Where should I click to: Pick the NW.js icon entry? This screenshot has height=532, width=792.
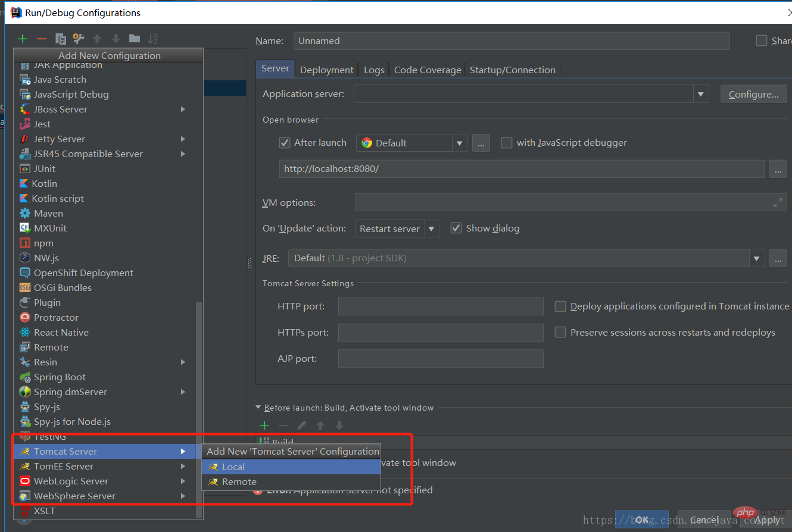(25, 258)
